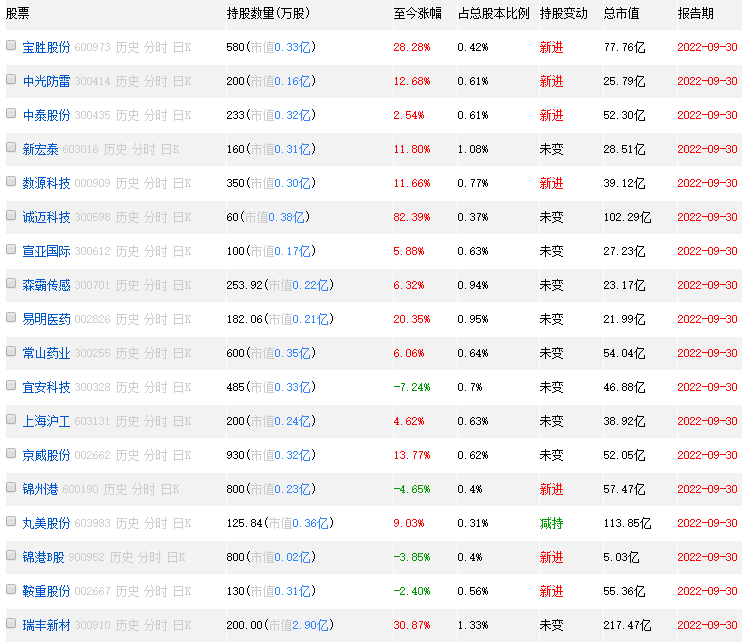Image resolution: width=748 pixels, height=644 pixels.
Task: Open the 森霸传感 stock link
Action: pos(46,285)
